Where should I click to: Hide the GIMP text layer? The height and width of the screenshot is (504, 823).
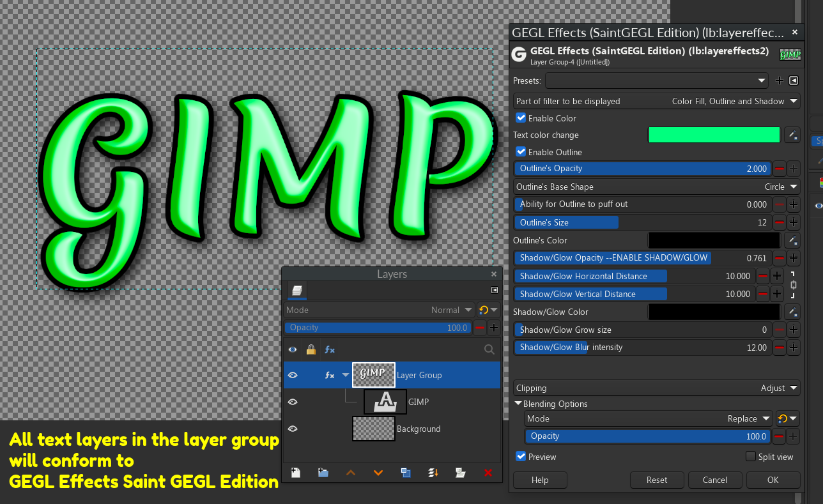293,402
